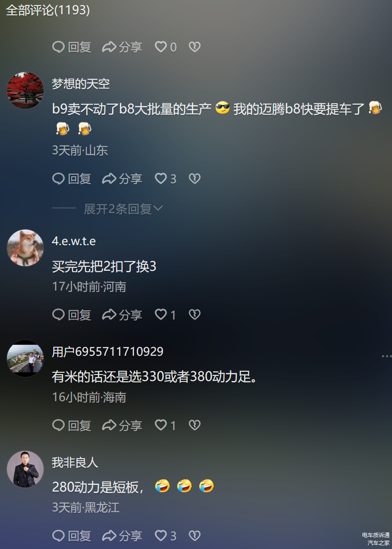Reply to the 4.e.w.t.e comment
This screenshot has height=549, width=392.
point(72,314)
